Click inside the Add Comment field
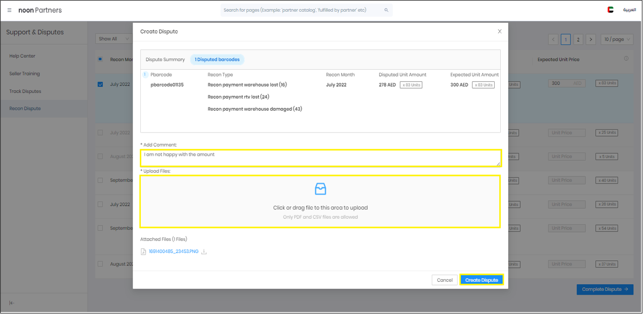This screenshot has height=315, width=644. pos(320,157)
